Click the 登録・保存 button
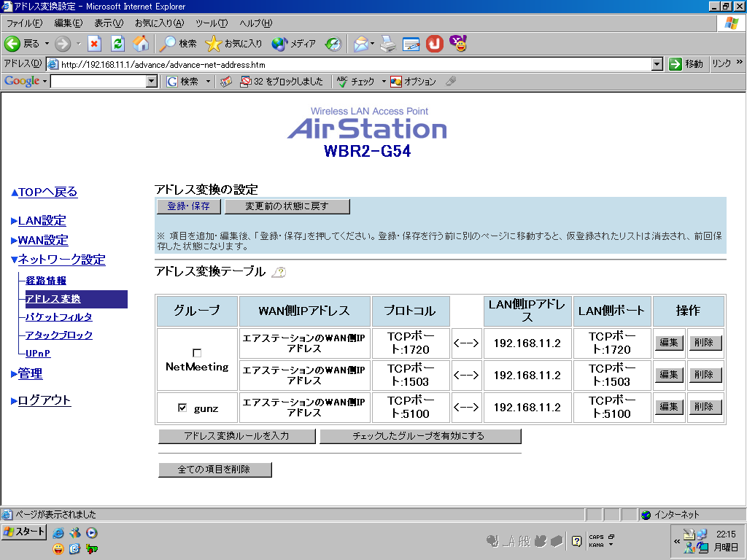This screenshot has width=747, height=560. pyautogui.click(x=189, y=206)
